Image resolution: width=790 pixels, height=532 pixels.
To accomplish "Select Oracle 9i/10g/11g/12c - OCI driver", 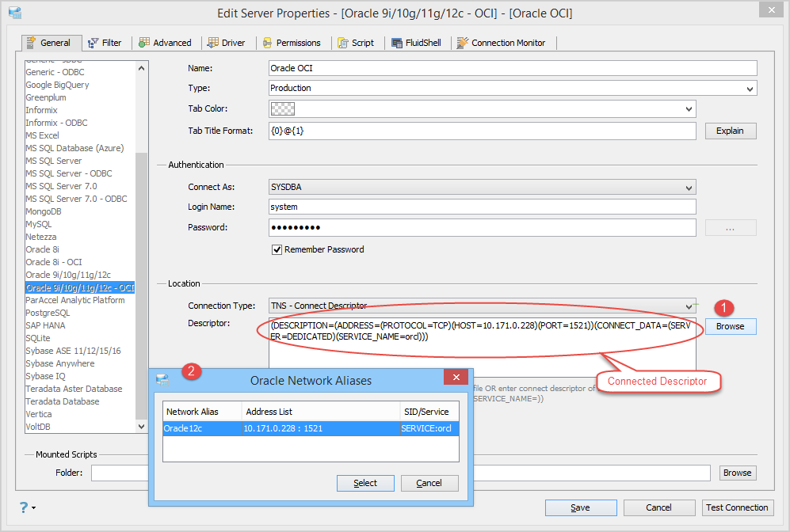I will (x=80, y=288).
